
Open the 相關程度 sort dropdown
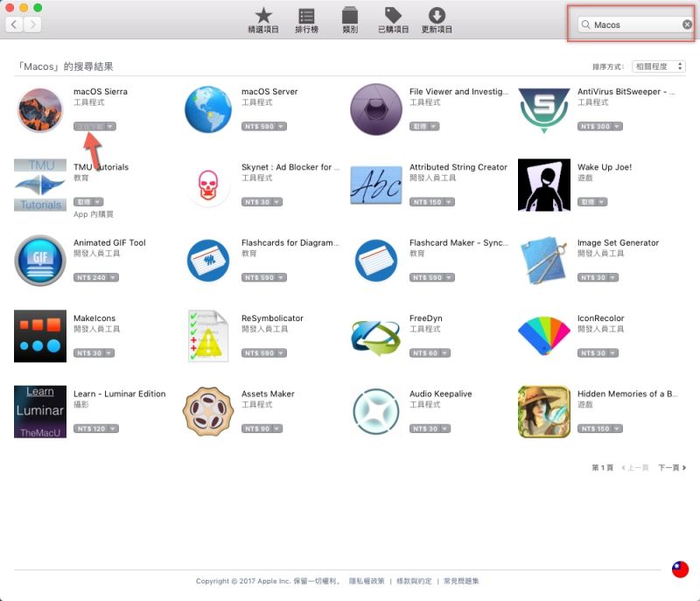(659, 66)
